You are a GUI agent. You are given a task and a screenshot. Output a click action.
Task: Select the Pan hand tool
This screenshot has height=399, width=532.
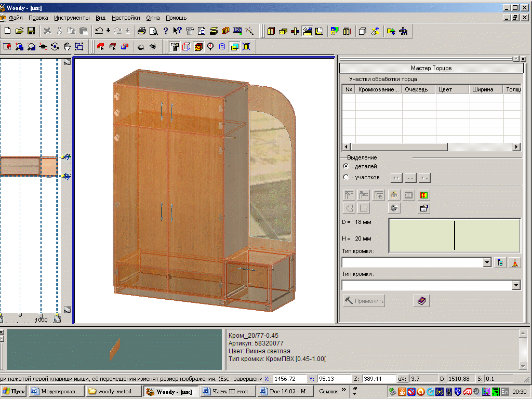[x=68, y=47]
